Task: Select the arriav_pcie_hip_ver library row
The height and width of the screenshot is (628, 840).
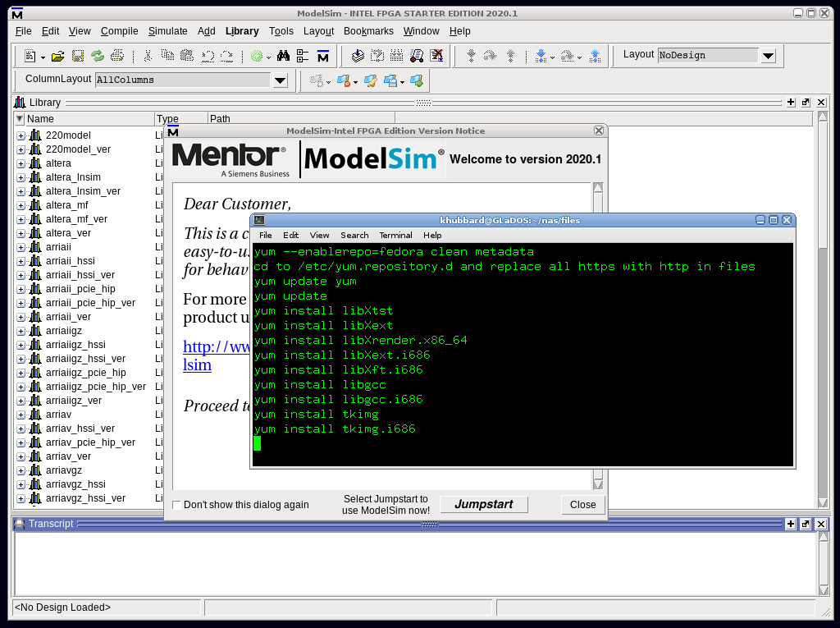Action: (90, 442)
